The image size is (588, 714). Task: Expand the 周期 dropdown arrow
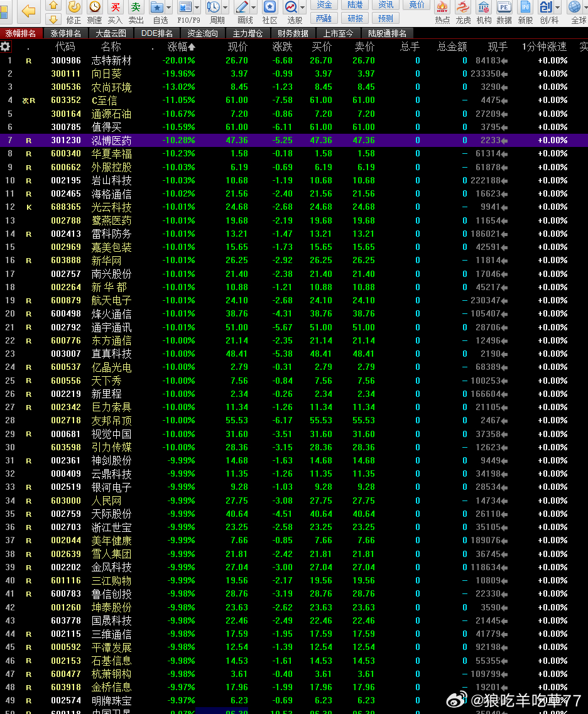(225, 8)
